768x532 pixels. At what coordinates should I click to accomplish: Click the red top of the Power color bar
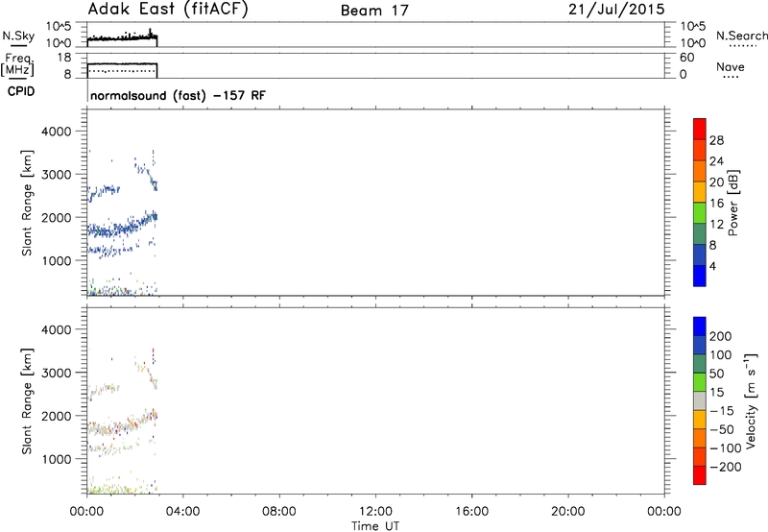tap(700, 129)
